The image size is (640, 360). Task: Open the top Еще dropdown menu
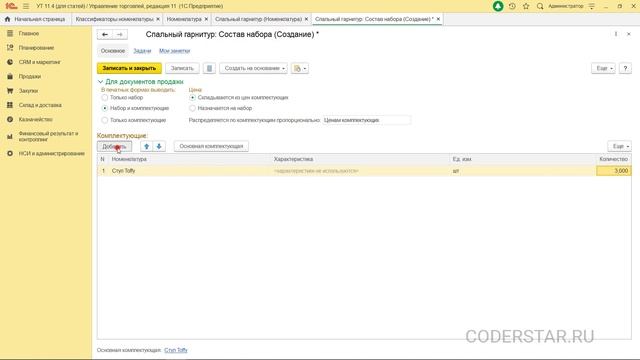[x=603, y=68]
